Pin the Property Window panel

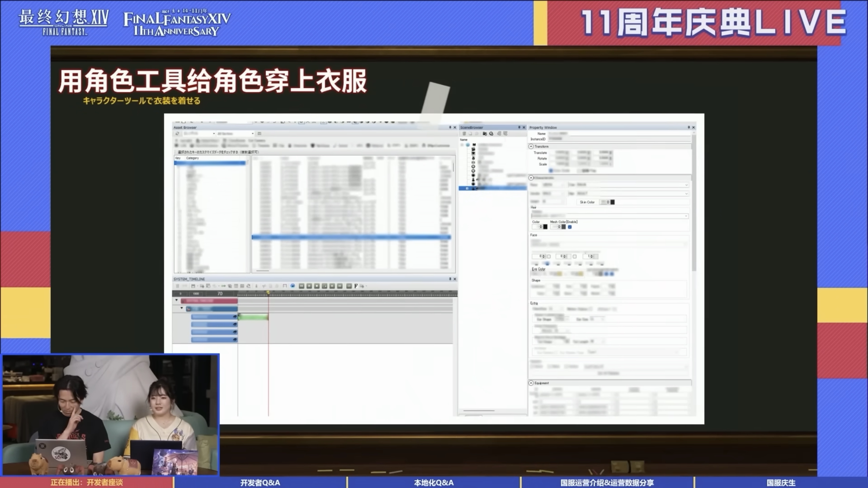[x=688, y=127]
